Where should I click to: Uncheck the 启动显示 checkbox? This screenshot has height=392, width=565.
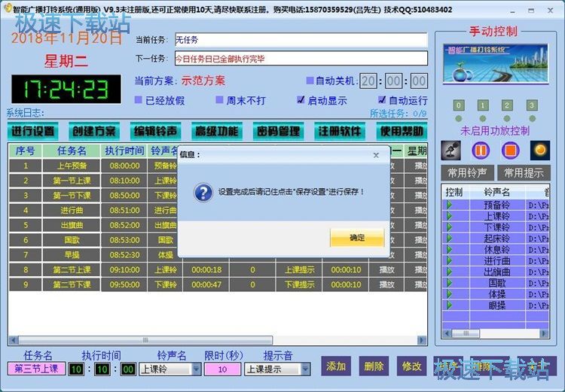click(301, 100)
